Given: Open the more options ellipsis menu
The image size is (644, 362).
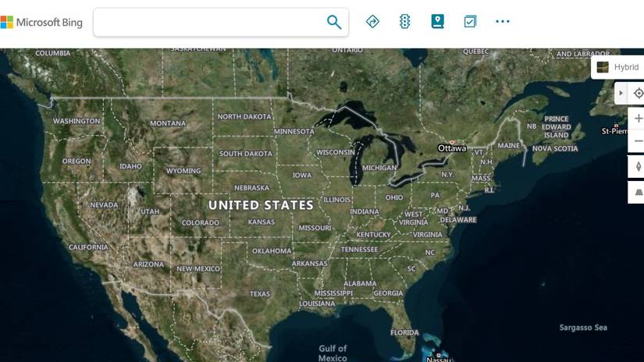Looking at the screenshot, I should click(502, 21).
